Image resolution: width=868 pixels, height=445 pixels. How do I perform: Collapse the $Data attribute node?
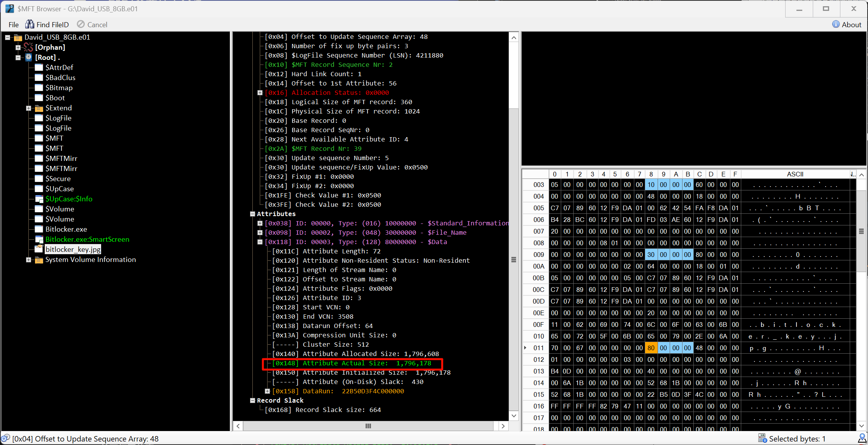[260, 242]
